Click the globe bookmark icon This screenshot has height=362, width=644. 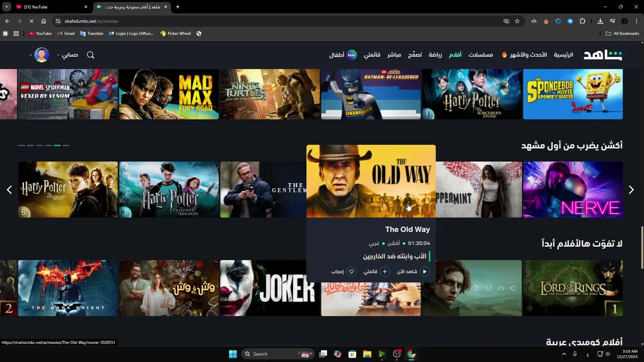point(199,34)
